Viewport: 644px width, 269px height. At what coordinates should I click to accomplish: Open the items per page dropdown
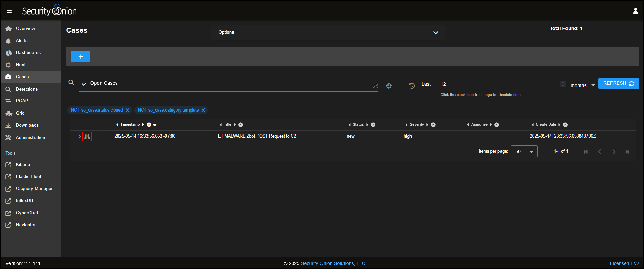click(524, 151)
